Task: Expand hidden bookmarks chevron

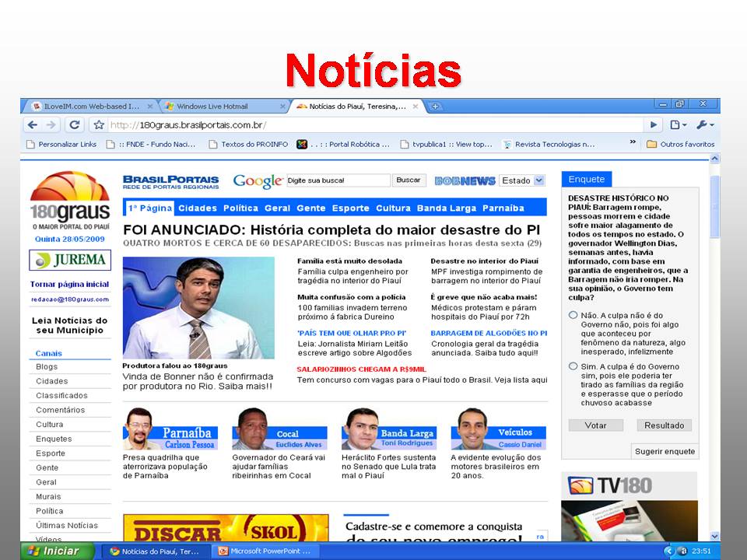Action: coord(633,142)
